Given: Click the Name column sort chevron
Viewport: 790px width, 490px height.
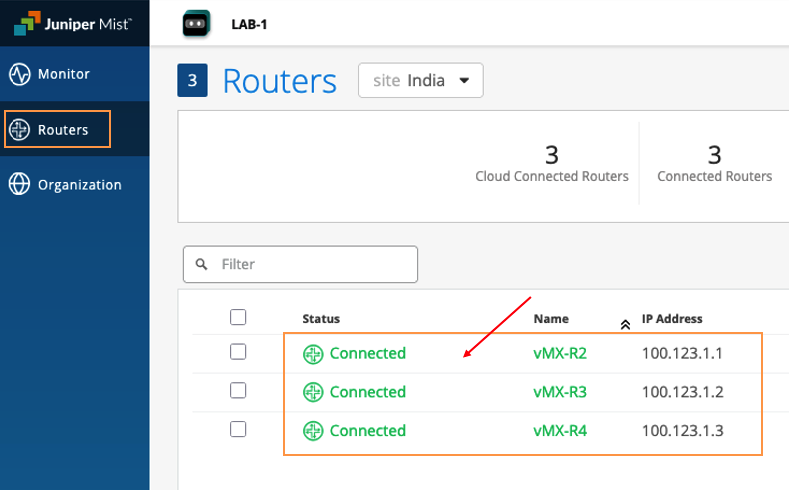Looking at the screenshot, I should pos(625,323).
